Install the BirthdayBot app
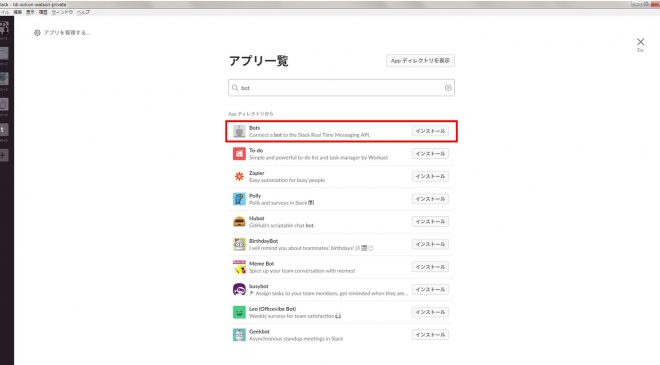 430,244
